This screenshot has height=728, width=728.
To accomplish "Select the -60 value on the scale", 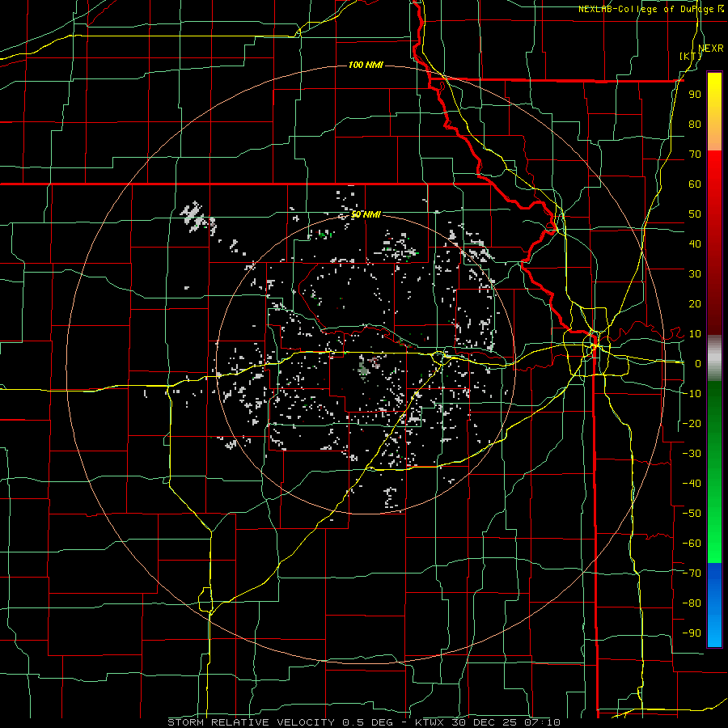I will tap(692, 544).
